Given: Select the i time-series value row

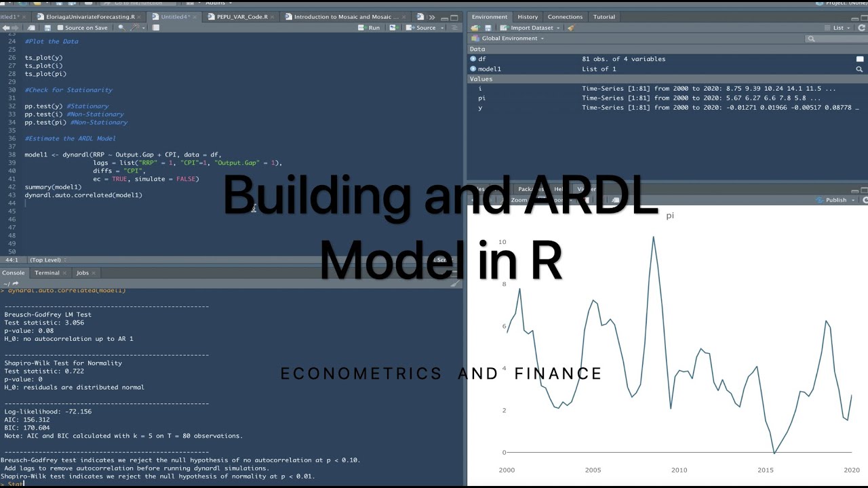Looking at the screenshot, I should tap(667, 88).
